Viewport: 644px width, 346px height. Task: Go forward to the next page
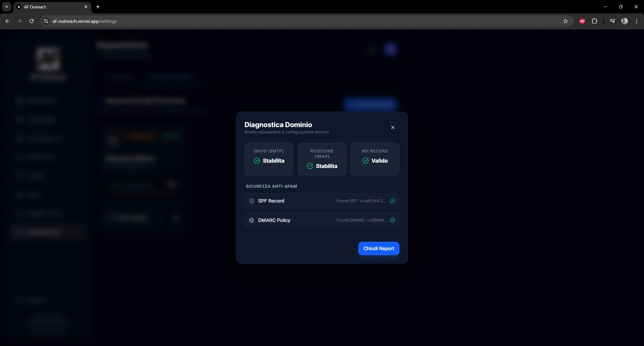[19, 21]
